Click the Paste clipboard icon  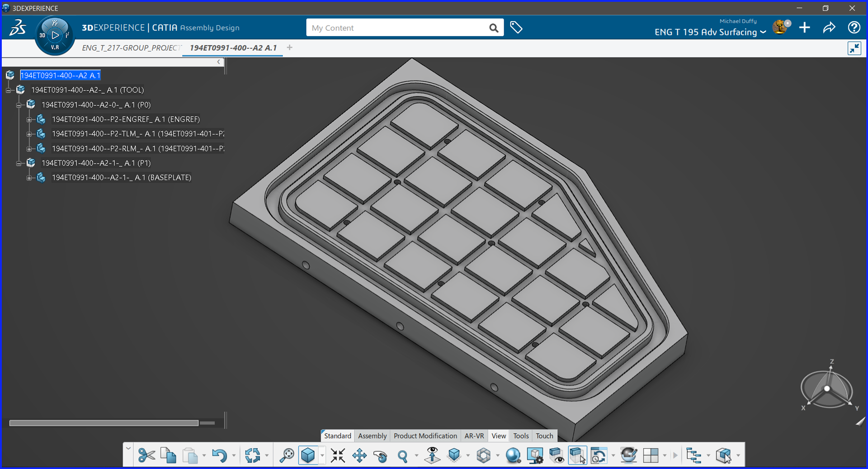click(x=190, y=455)
